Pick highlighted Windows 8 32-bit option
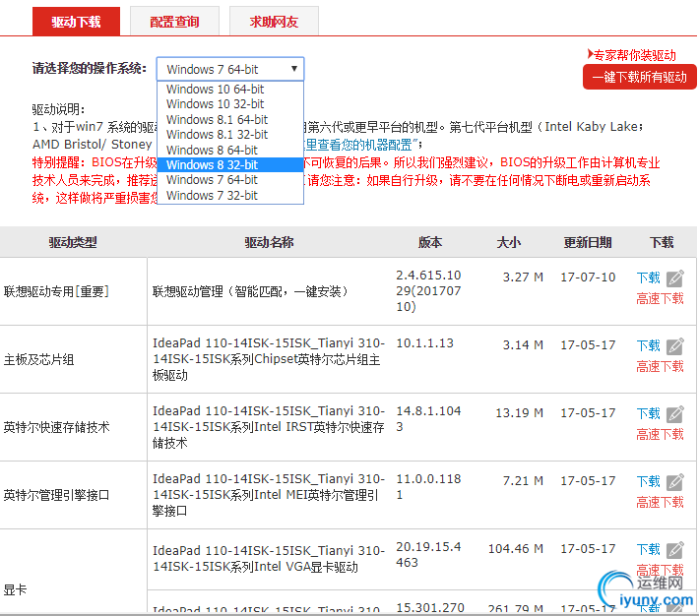The width and height of the screenshot is (699, 616). point(230,165)
